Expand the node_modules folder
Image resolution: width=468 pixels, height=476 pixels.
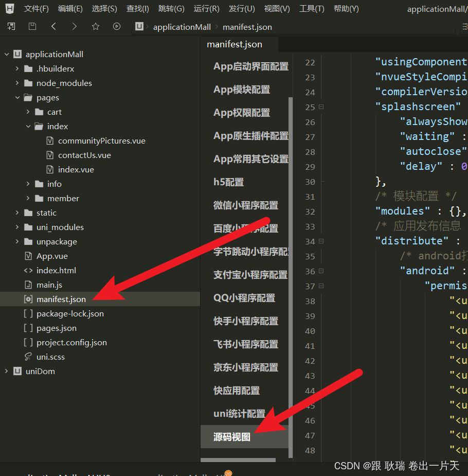17,83
